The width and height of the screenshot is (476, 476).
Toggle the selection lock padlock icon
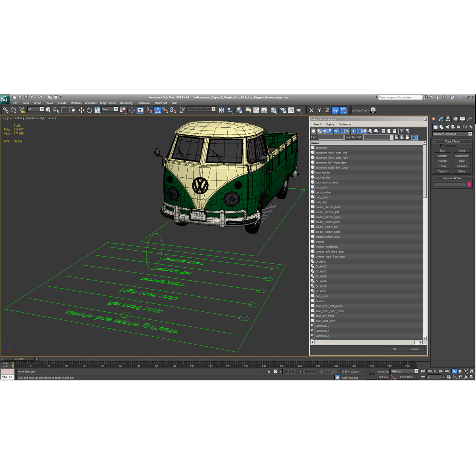[269, 372]
